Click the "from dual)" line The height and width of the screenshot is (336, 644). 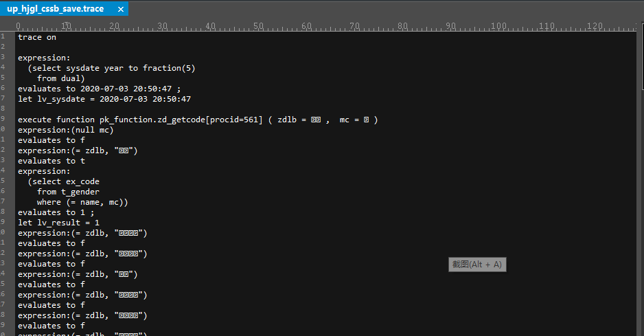(x=61, y=78)
